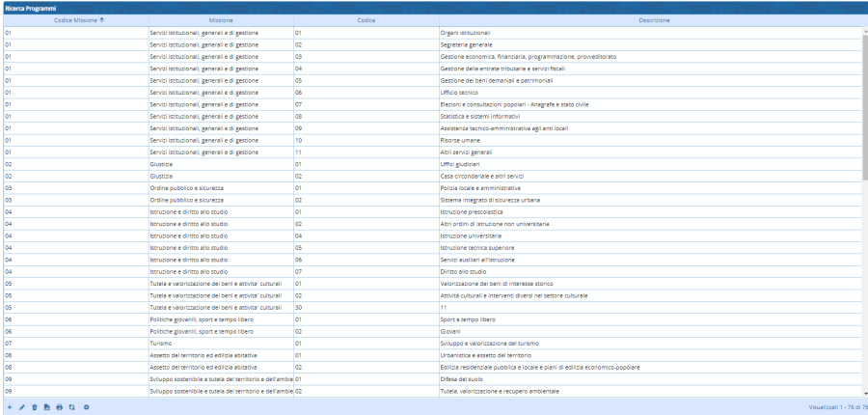
Task: Click the printer icon in footer toolbar
Action: [x=59, y=407]
